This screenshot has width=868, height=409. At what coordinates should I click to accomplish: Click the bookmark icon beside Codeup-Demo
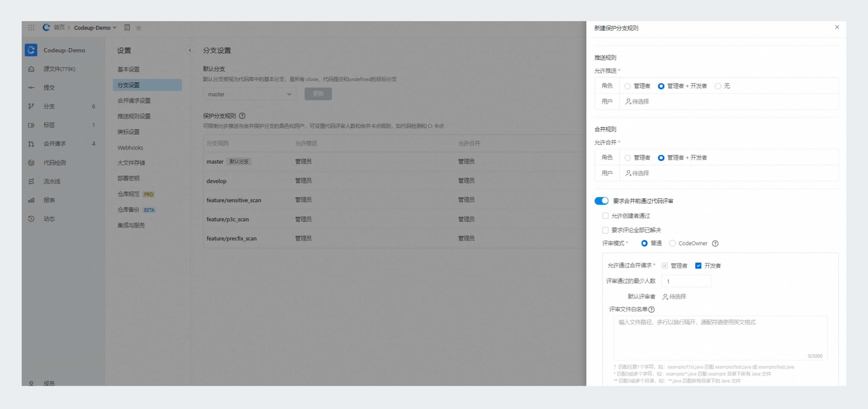click(127, 28)
